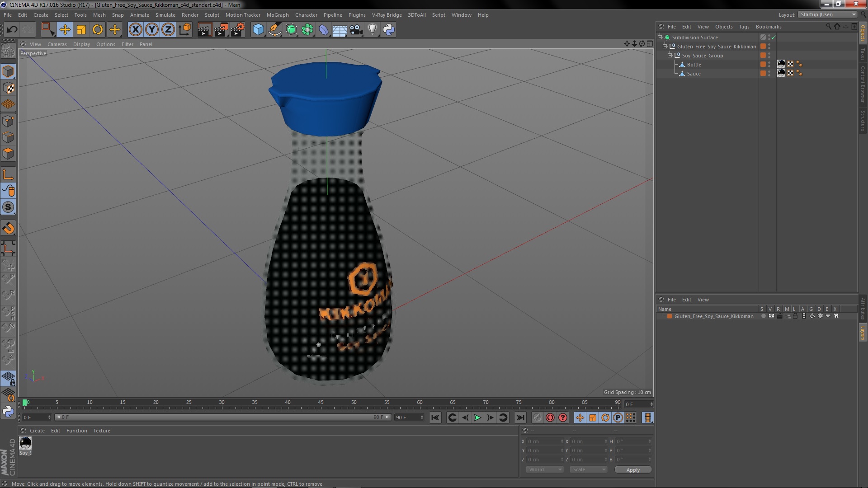Image resolution: width=868 pixels, height=488 pixels.
Task: Go to end of animation
Action: coord(520,418)
